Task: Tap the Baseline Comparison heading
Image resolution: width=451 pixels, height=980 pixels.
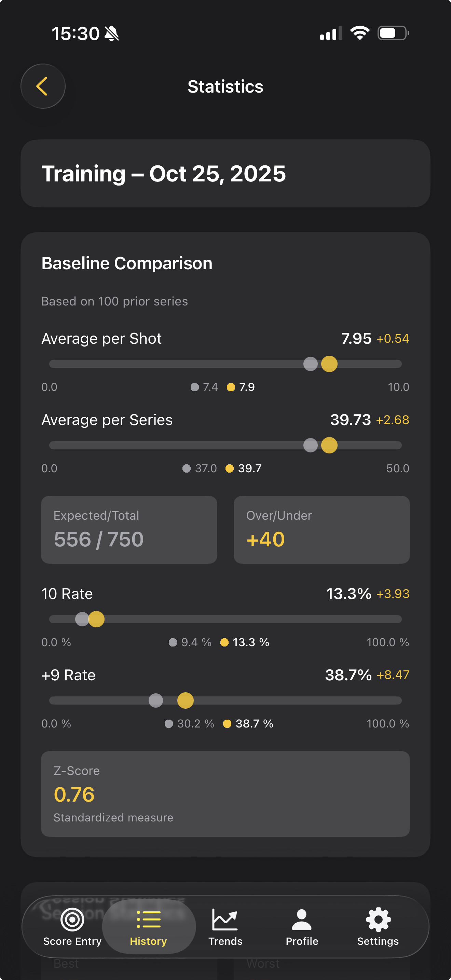Action: tap(127, 263)
